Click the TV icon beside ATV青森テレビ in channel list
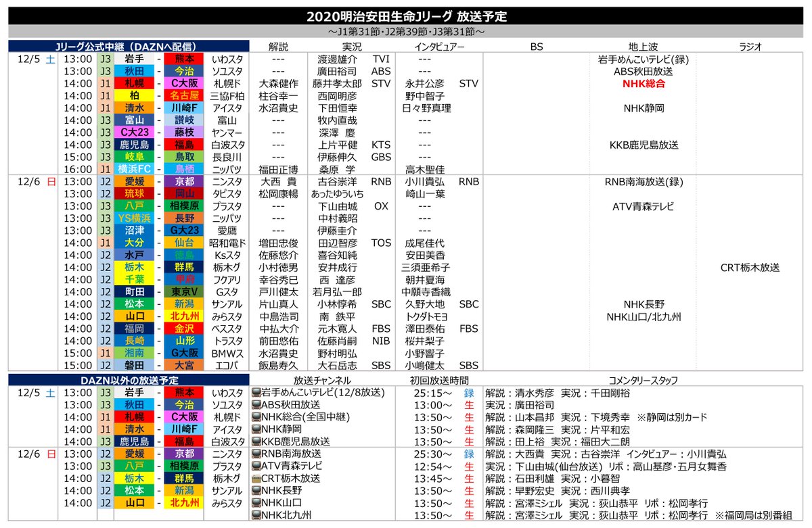 coord(256,466)
